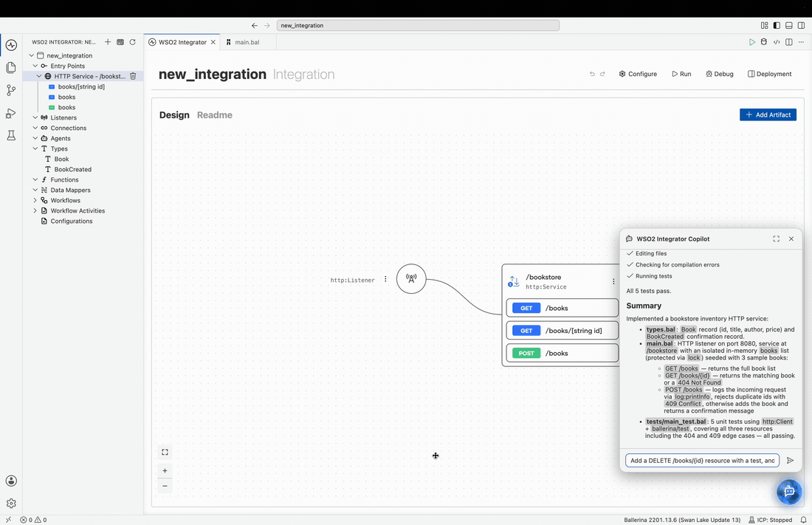Click the floating Copilot chat button
812x525 pixels.
(x=789, y=491)
